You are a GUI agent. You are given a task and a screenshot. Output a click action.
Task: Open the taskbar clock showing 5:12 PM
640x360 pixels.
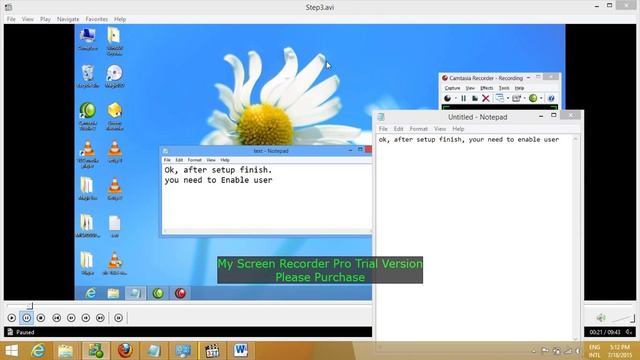pyautogui.click(x=620, y=351)
